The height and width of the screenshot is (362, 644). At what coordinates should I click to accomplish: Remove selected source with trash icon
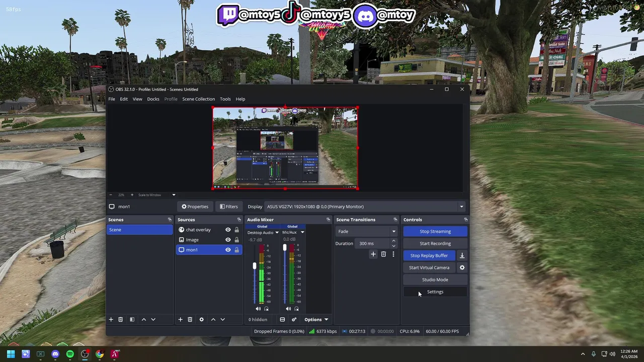(190, 319)
